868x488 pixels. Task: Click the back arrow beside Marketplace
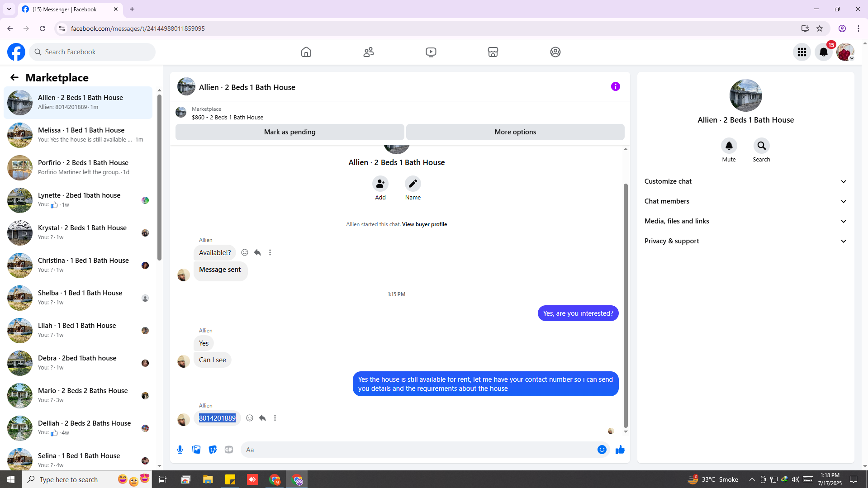pyautogui.click(x=14, y=77)
